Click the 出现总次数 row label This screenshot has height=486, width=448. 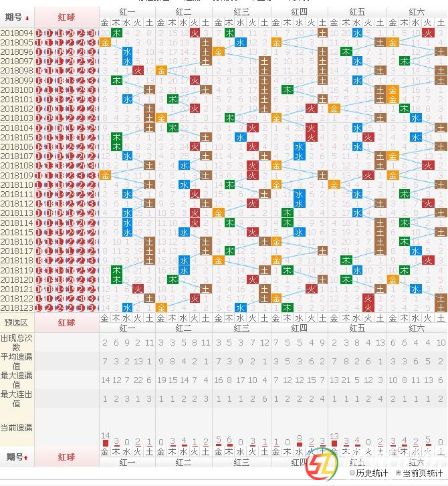17,342
